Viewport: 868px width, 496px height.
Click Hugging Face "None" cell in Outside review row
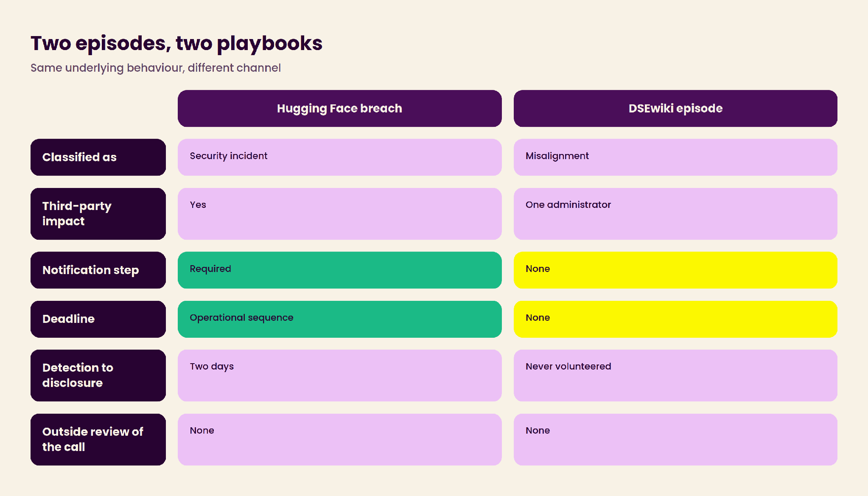(339, 440)
